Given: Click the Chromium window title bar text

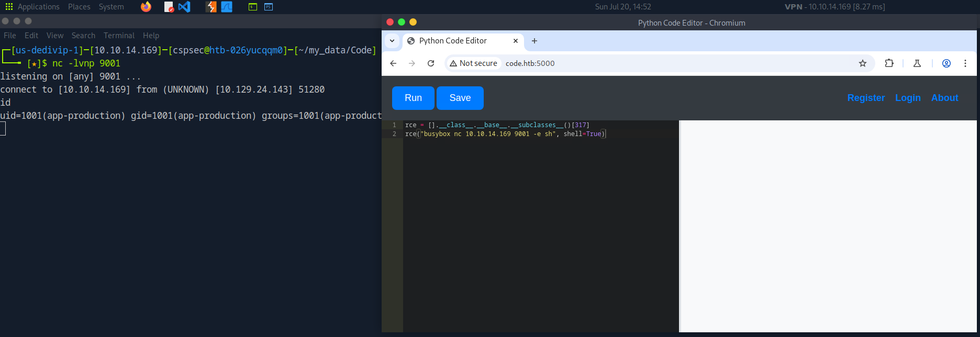Looking at the screenshot, I should (x=692, y=23).
